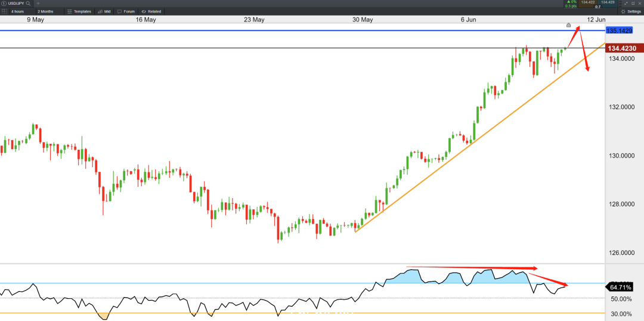Click the drag handle next to prices

point(620,4)
